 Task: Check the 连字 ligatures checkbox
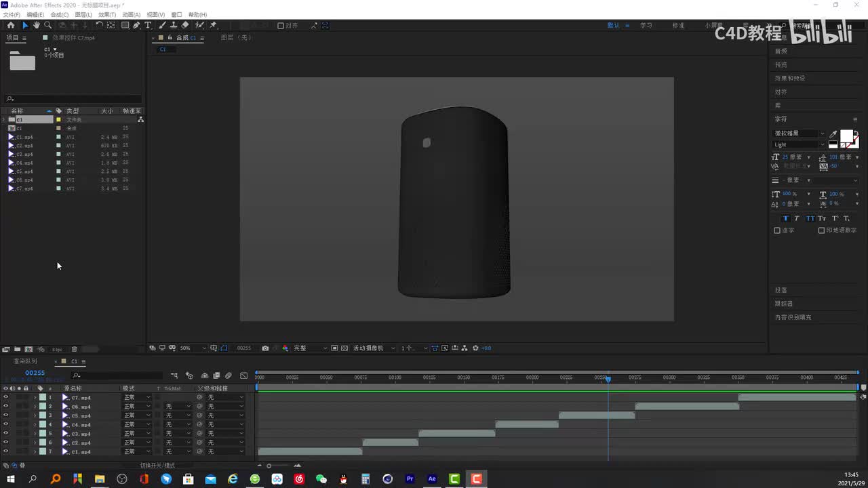pos(777,230)
